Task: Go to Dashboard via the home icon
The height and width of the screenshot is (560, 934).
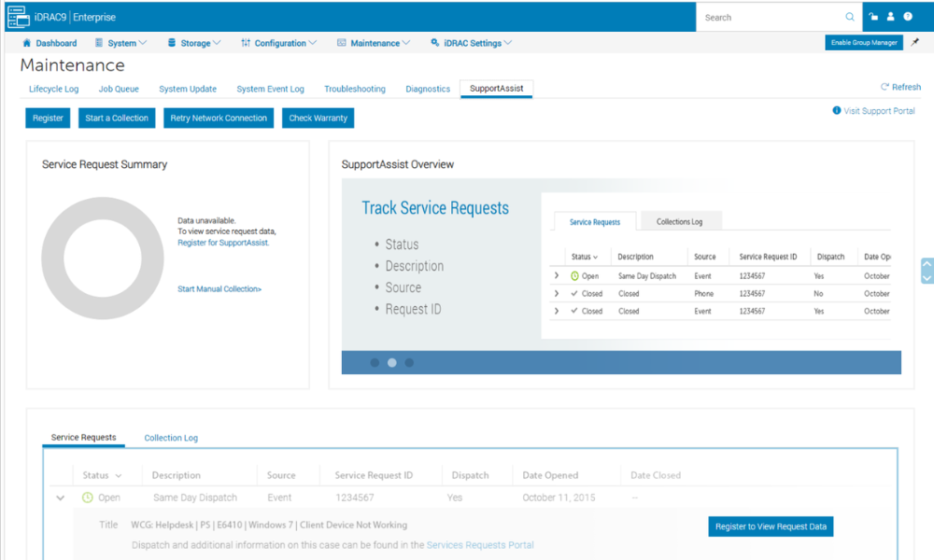Action: tap(27, 43)
